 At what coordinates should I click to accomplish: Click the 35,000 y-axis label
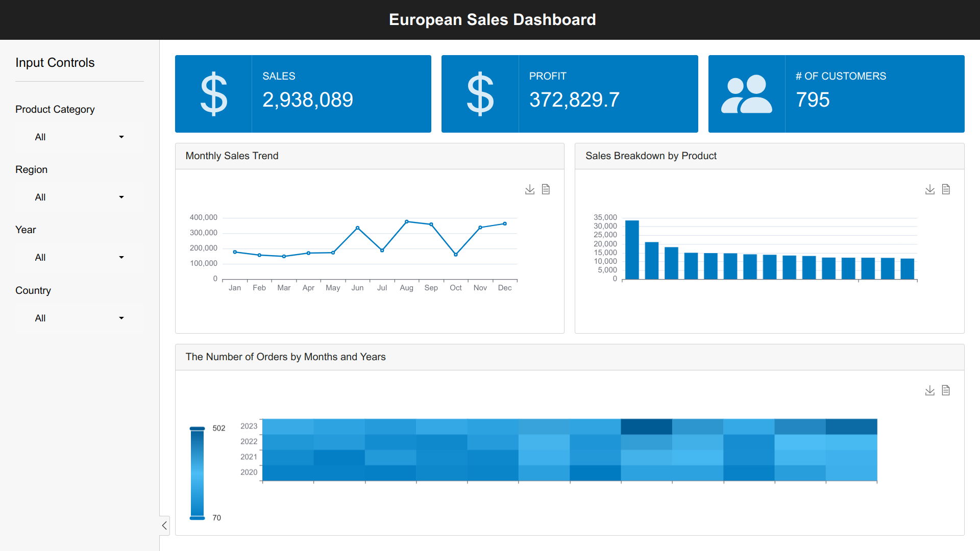pos(605,217)
